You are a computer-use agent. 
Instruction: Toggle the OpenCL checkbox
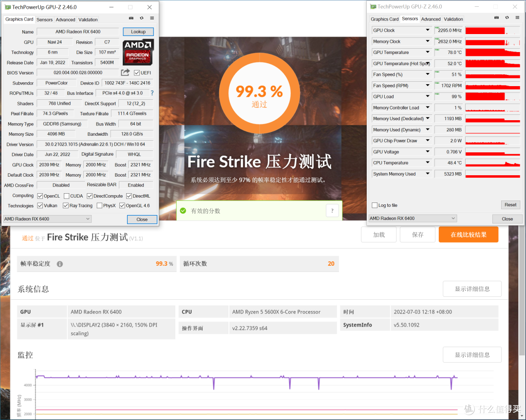pos(40,196)
